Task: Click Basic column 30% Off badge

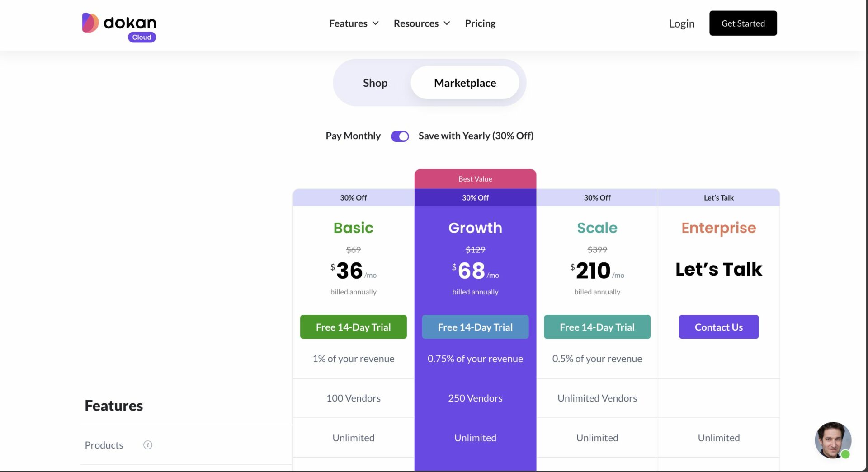Action: (x=353, y=198)
